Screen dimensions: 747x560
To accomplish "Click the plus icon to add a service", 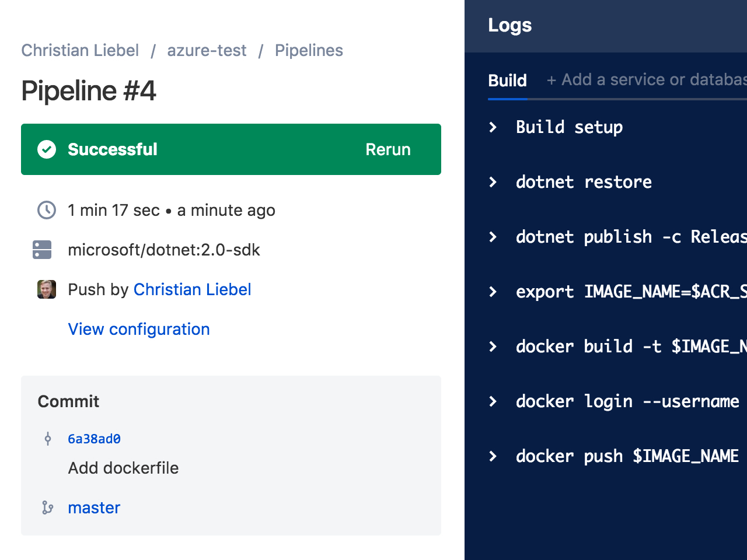I will pos(551,79).
